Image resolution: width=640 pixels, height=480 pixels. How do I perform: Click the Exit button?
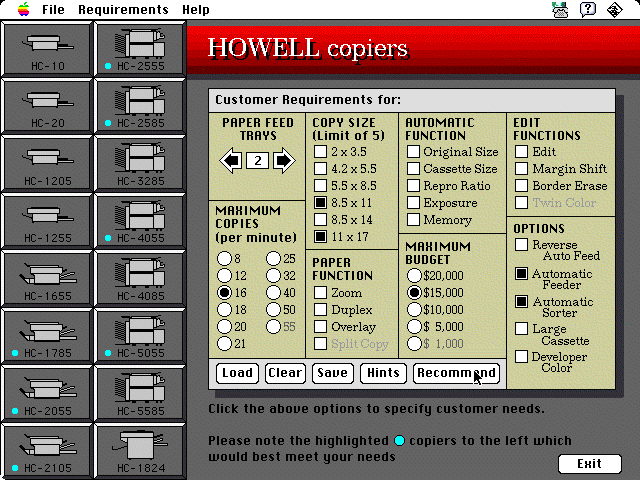pyautogui.click(x=590, y=464)
